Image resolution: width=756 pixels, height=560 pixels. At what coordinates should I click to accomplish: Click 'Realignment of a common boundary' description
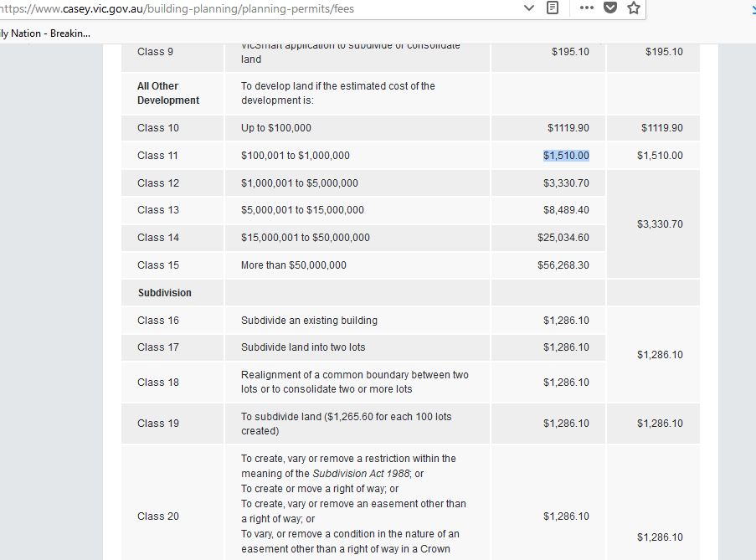(354, 382)
